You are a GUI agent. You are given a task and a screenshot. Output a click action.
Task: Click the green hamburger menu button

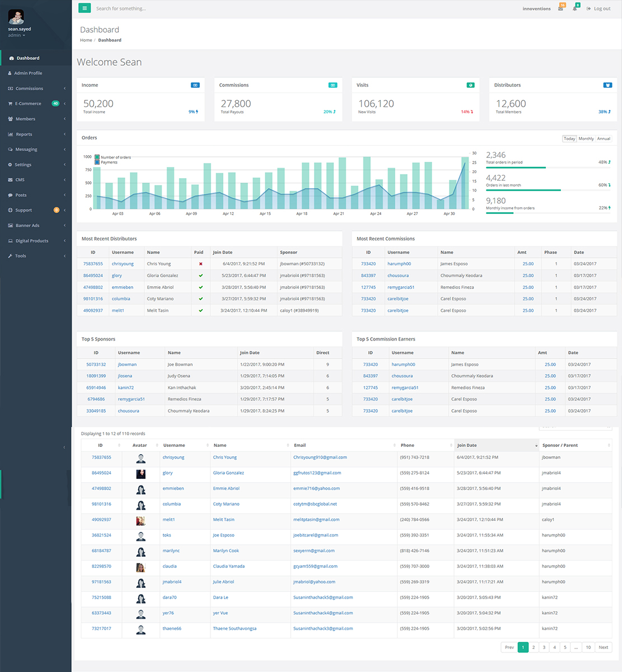click(85, 8)
